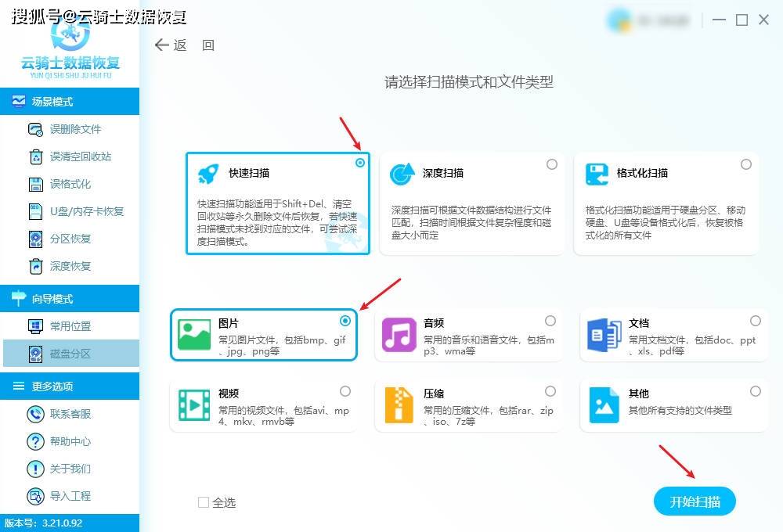Open U盘/内存卡恢复 in the sidebar

click(86, 211)
